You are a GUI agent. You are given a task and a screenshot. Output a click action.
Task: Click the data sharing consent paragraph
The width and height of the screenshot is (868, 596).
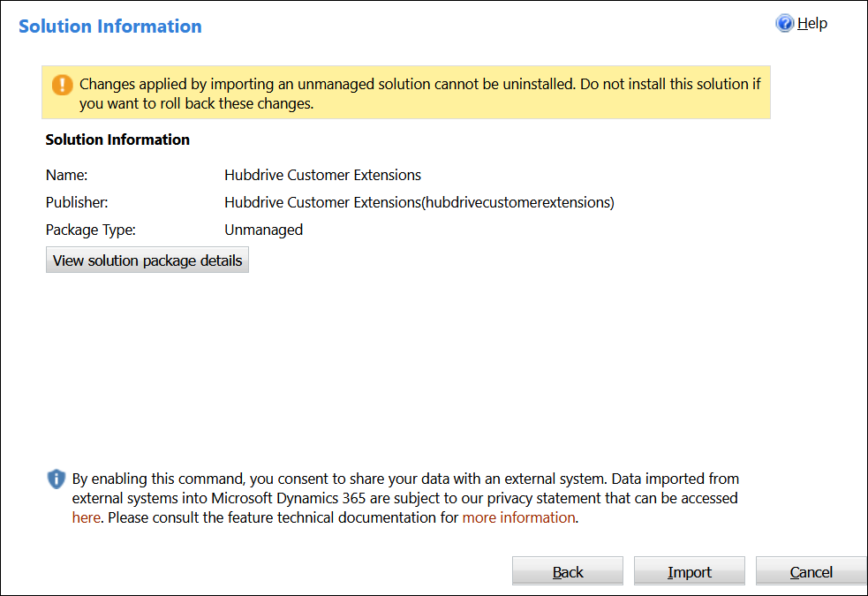coord(404,498)
